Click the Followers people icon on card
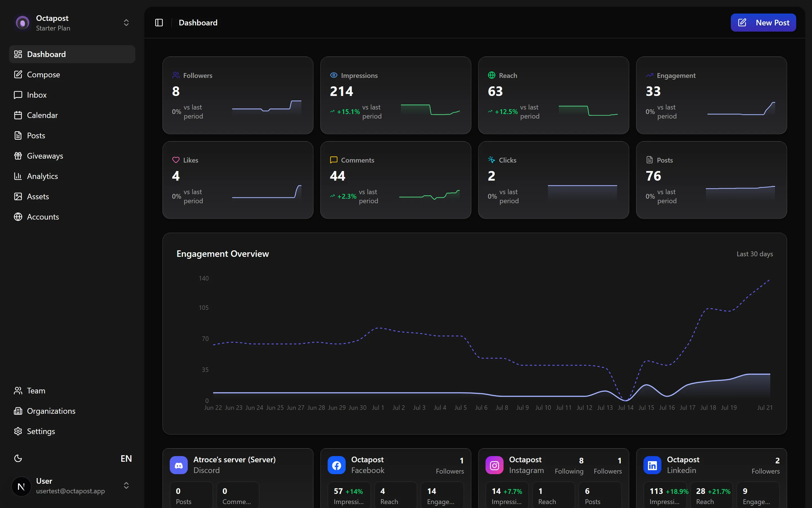The image size is (812, 508). pyautogui.click(x=176, y=75)
